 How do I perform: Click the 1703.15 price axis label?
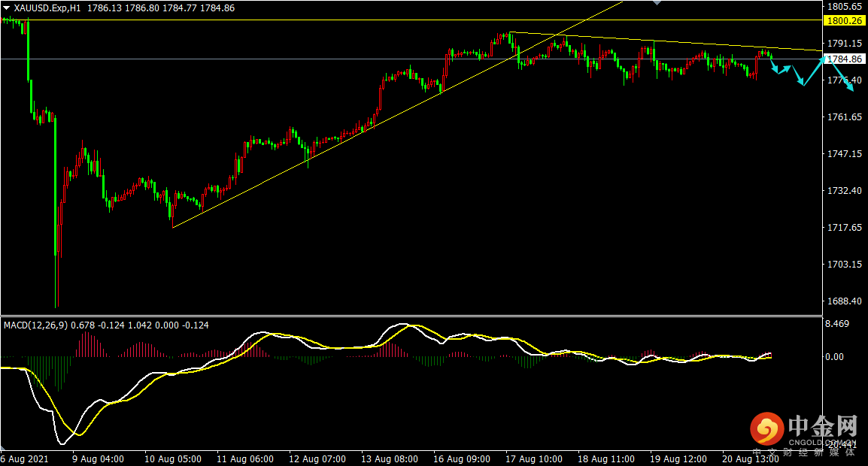(844, 265)
